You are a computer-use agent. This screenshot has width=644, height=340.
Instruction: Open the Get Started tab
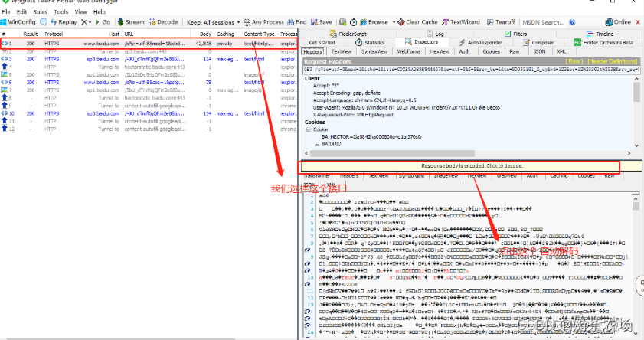pos(322,42)
